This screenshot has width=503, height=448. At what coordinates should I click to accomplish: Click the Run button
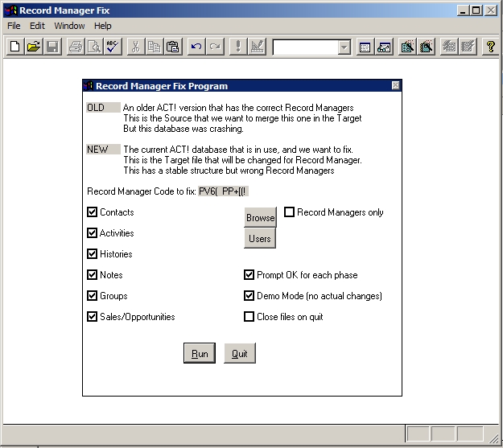click(x=200, y=353)
